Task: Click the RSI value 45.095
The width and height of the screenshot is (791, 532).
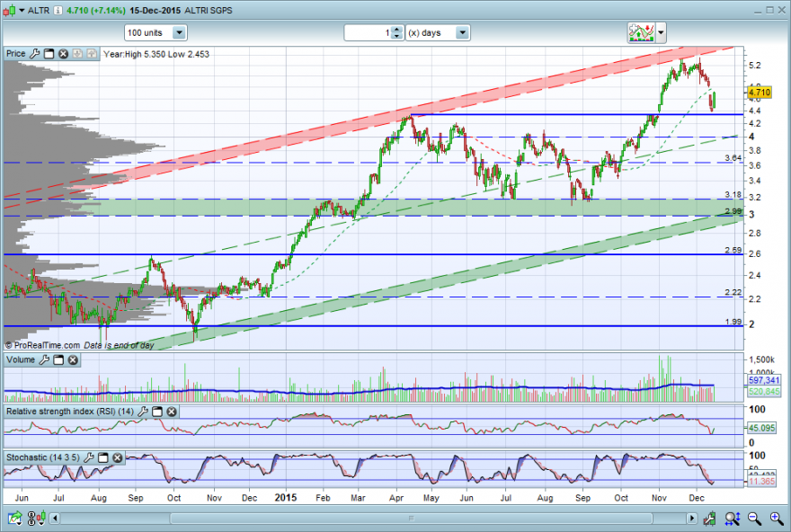Action: 761,428
